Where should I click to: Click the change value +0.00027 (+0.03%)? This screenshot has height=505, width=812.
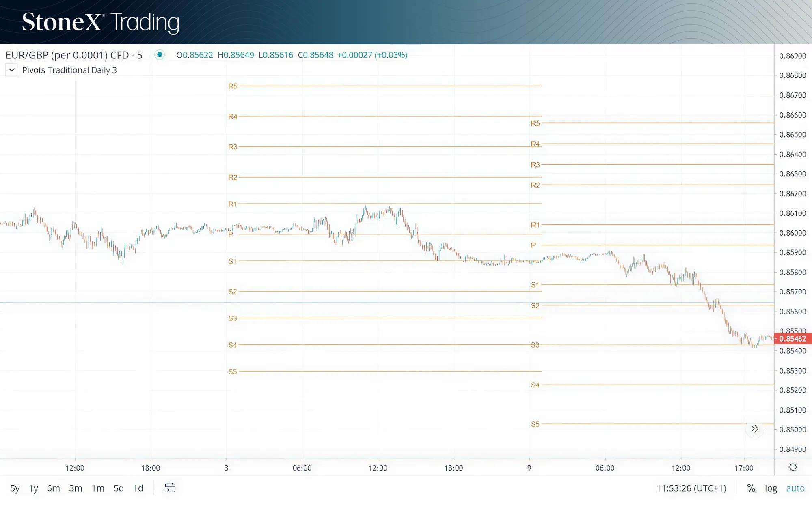coord(372,55)
